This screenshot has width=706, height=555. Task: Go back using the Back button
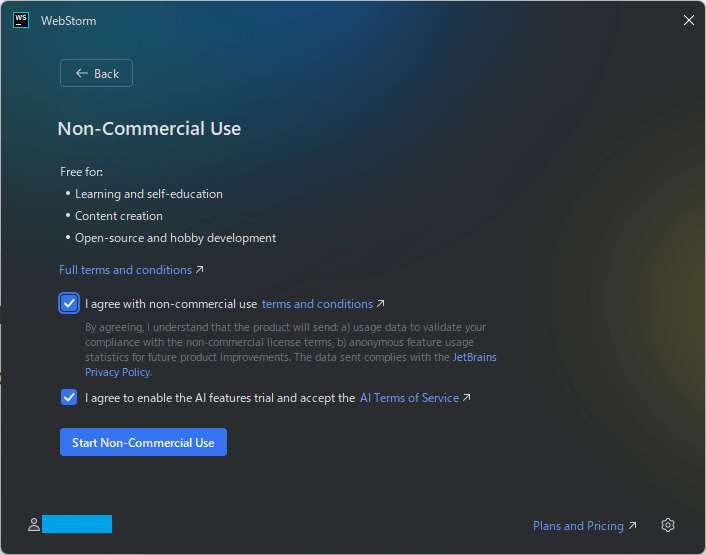coord(96,73)
